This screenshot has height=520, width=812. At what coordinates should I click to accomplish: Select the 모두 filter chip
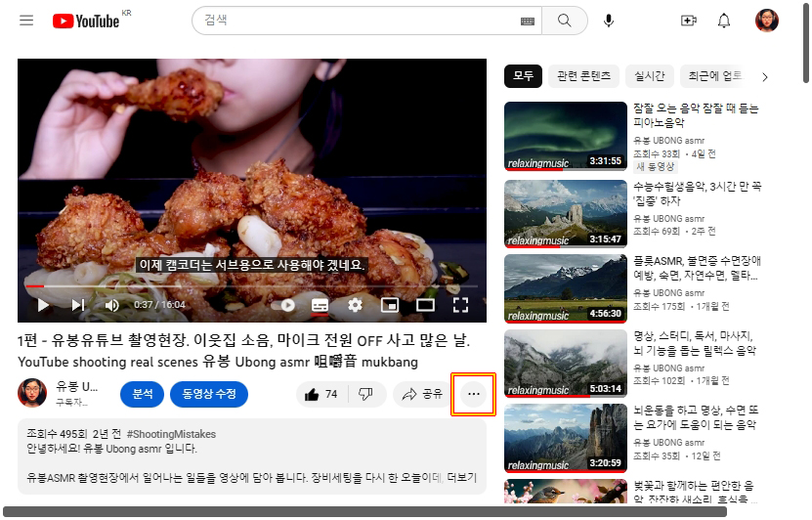click(x=523, y=76)
